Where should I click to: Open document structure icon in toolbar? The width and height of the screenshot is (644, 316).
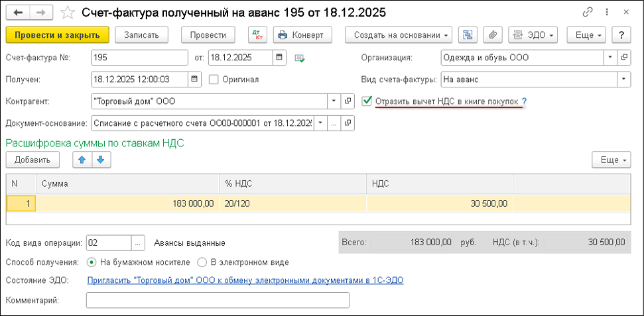pos(468,35)
